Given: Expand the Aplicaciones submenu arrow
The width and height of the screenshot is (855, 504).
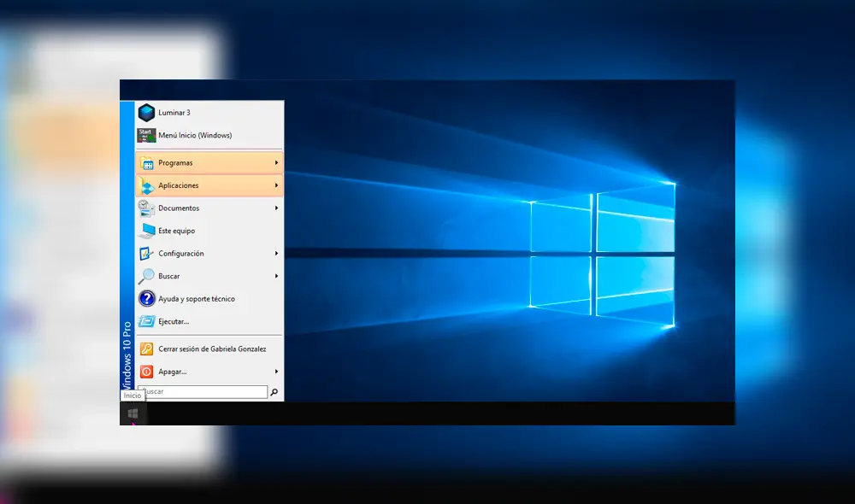Looking at the screenshot, I should (278, 185).
